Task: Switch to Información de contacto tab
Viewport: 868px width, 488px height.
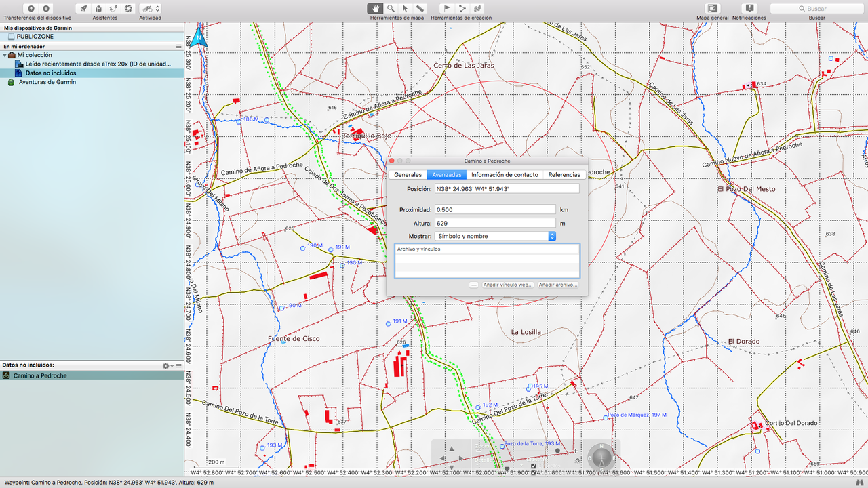Action: tap(505, 174)
